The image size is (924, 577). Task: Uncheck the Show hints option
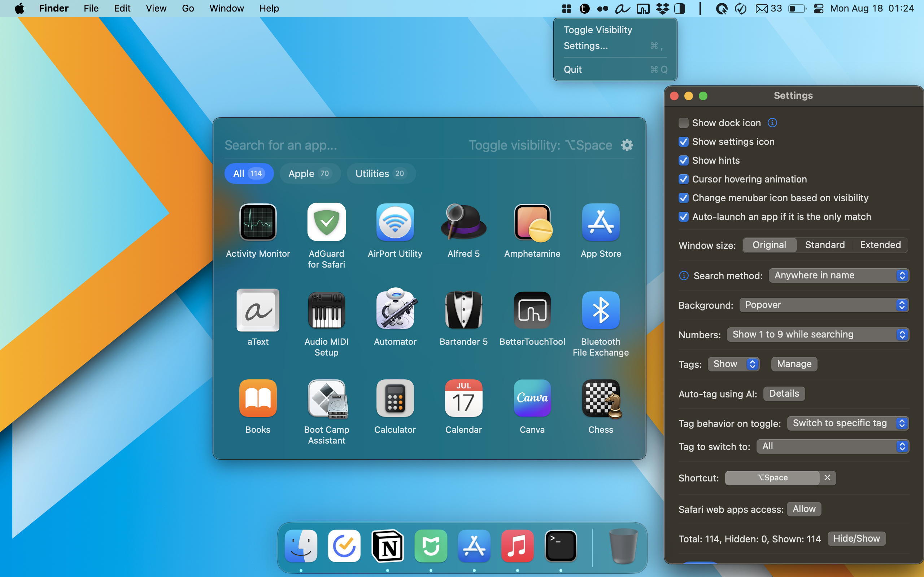[x=684, y=160]
